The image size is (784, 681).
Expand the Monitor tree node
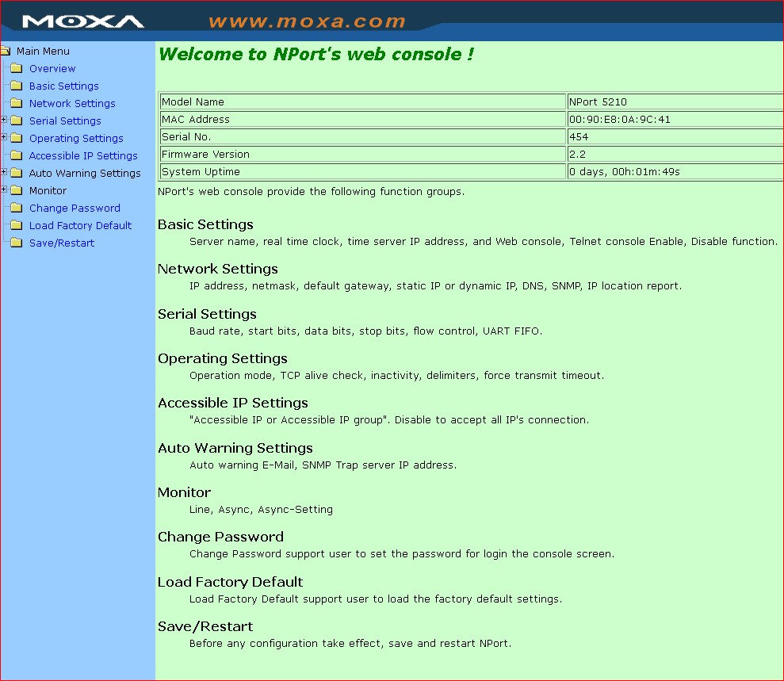tap(4, 189)
